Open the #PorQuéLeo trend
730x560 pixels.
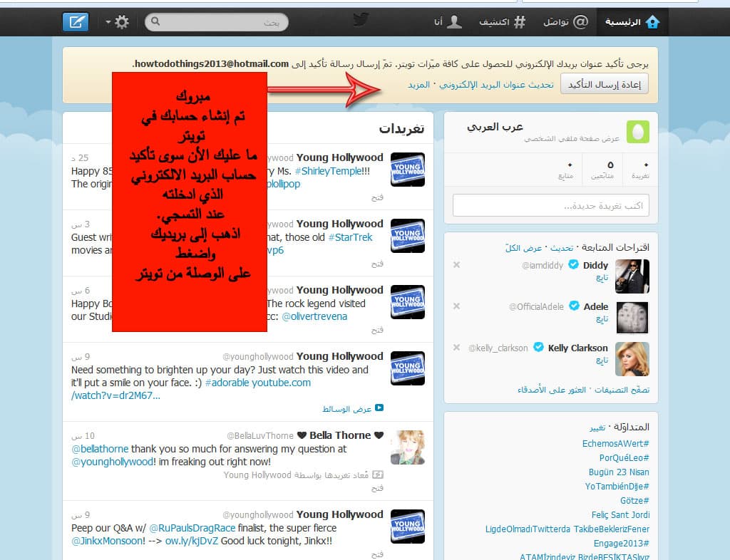click(x=624, y=458)
